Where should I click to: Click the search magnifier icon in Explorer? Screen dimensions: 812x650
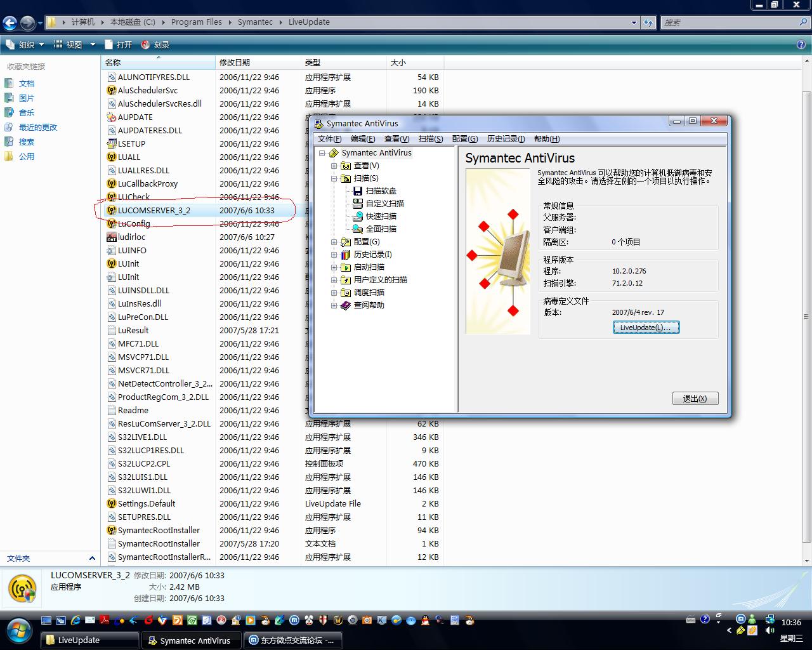coord(803,22)
